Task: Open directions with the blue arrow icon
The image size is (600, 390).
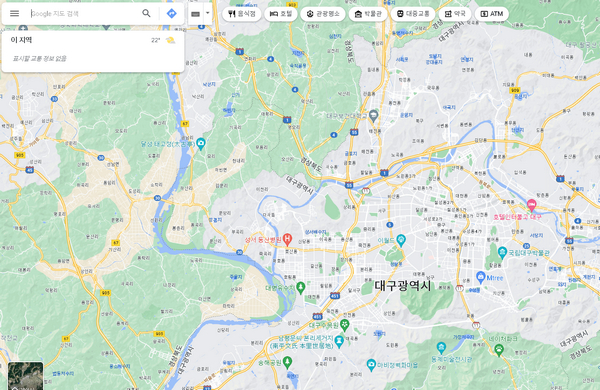Action: coord(171,13)
